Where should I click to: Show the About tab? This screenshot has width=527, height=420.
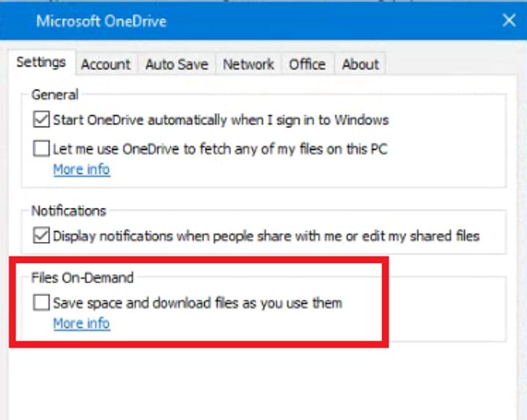361,64
